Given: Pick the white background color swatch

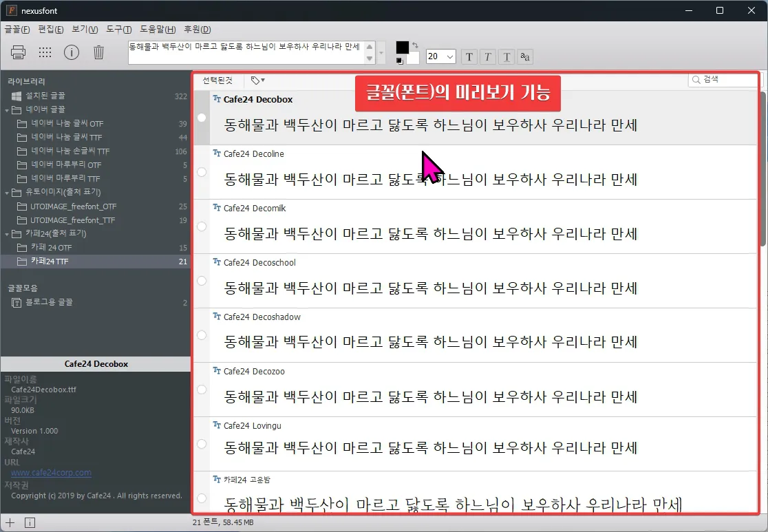Looking at the screenshot, I should 414,58.
